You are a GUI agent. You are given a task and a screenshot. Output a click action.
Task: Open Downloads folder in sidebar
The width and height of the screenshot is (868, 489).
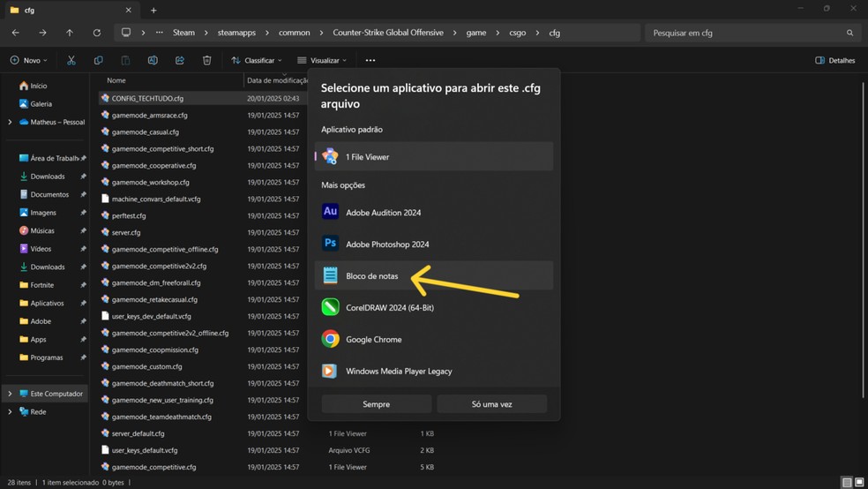pos(48,177)
